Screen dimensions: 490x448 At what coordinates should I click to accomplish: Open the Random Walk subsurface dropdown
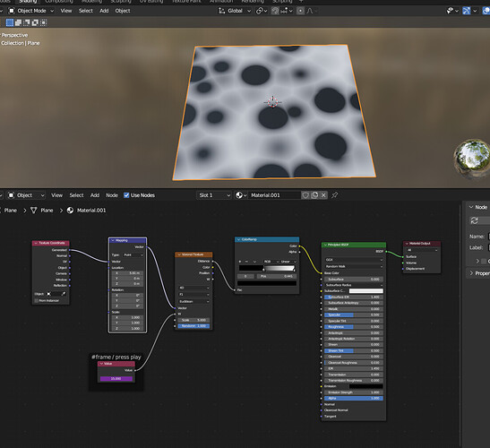[354, 266]
